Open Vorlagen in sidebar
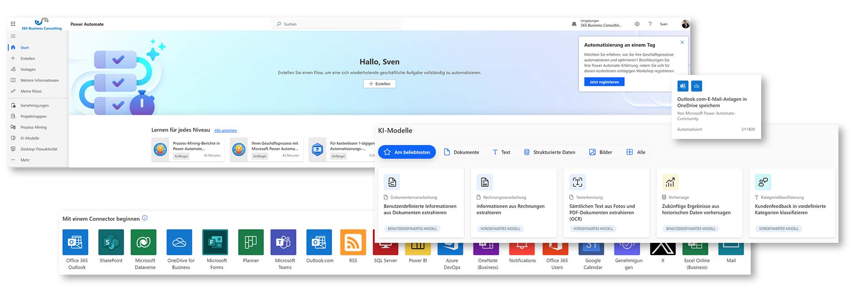 tap(38, 69)
